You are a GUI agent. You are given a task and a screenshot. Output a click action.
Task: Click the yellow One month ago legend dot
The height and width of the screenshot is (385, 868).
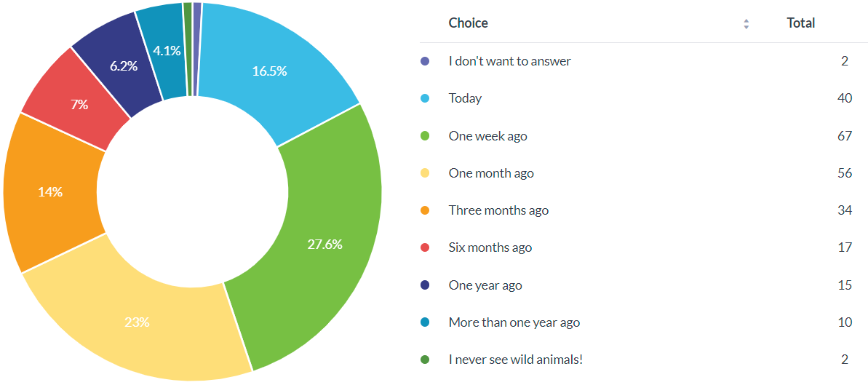[425, 173]
